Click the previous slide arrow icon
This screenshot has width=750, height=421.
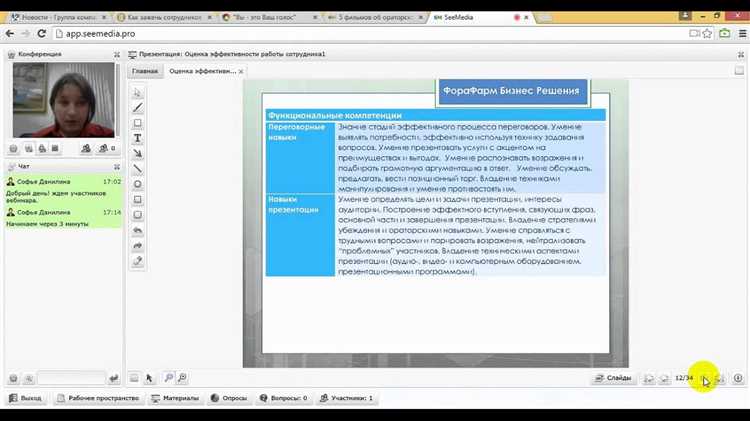tap(664, 378)
